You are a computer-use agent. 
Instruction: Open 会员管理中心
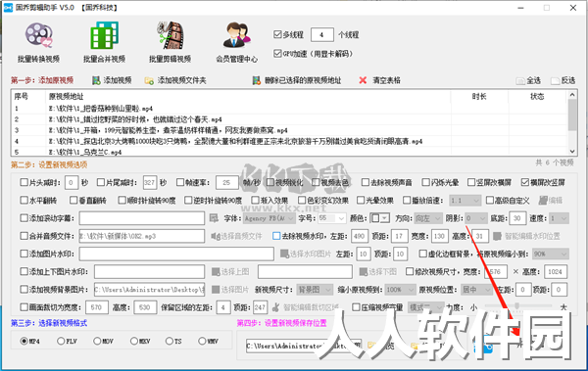(236, 42)
